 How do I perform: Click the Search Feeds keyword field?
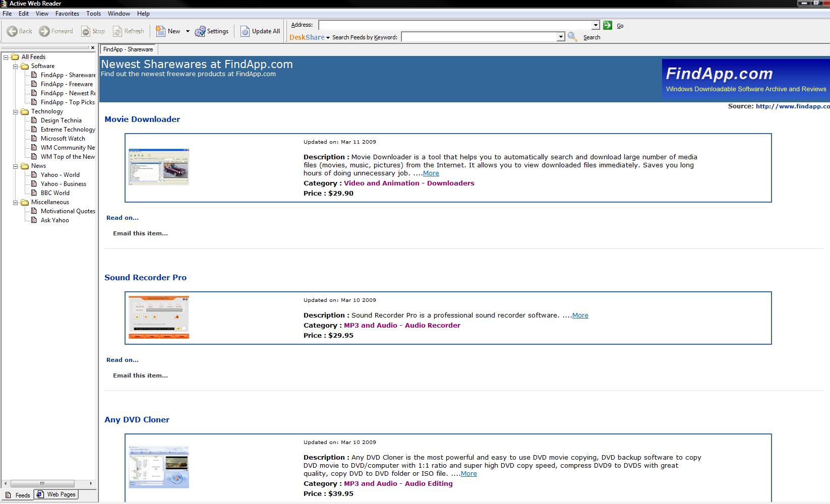[x=480, y=37]
